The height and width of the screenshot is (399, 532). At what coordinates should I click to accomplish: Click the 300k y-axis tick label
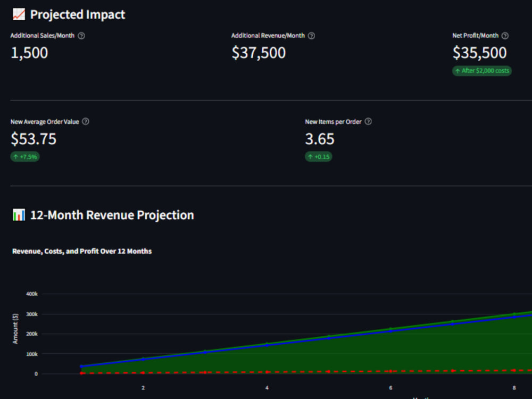pos(32,314)
